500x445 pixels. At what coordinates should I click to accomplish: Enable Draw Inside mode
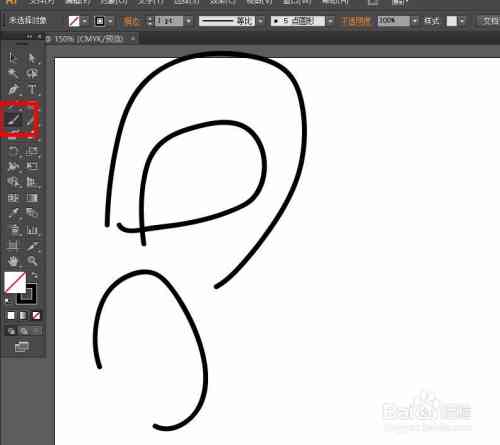(36, 331)
